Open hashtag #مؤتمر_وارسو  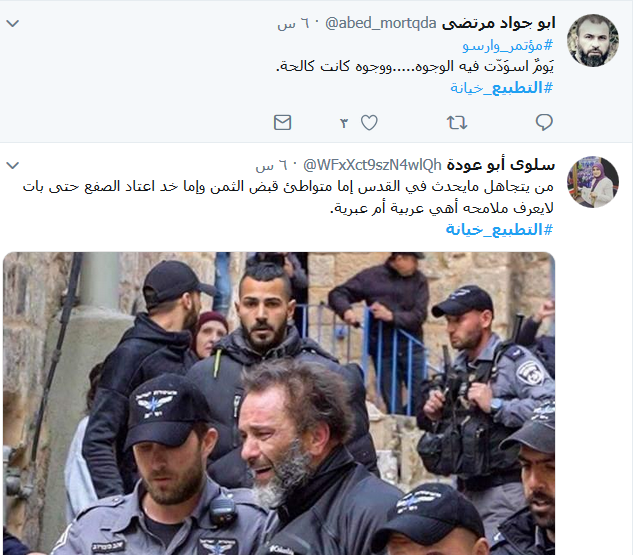[507, 46]
